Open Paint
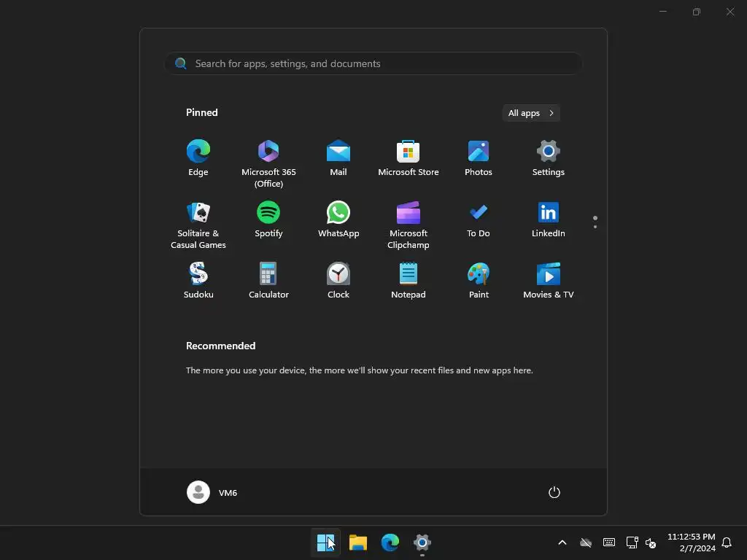This screenshot has height=560, width=747. 479,281
